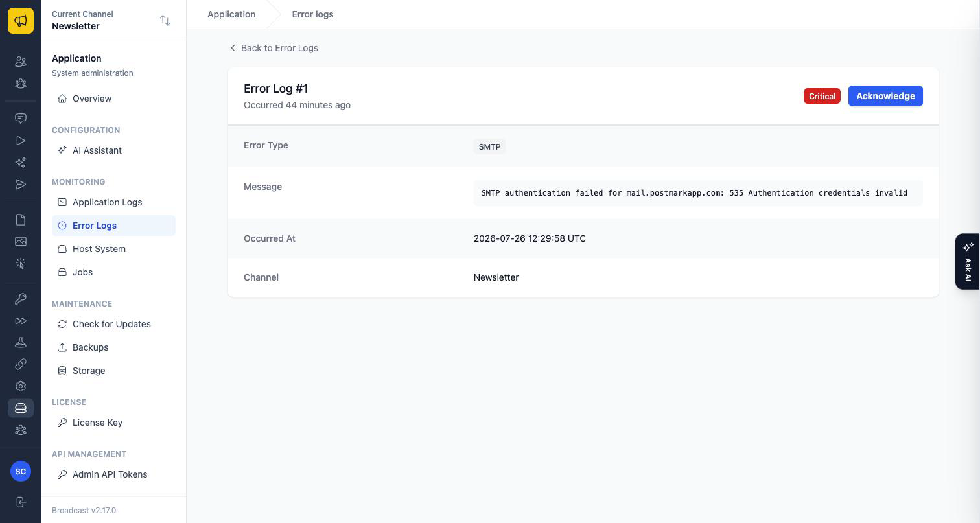Screen dimensions: 980x523
Task: Open the segments group icon below subscribers
Action: [21, 84]
